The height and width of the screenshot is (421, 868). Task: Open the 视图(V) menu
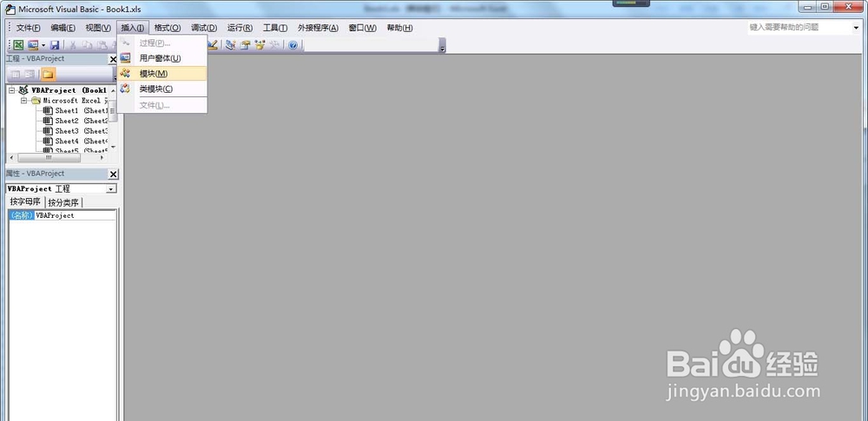(98, 29)
